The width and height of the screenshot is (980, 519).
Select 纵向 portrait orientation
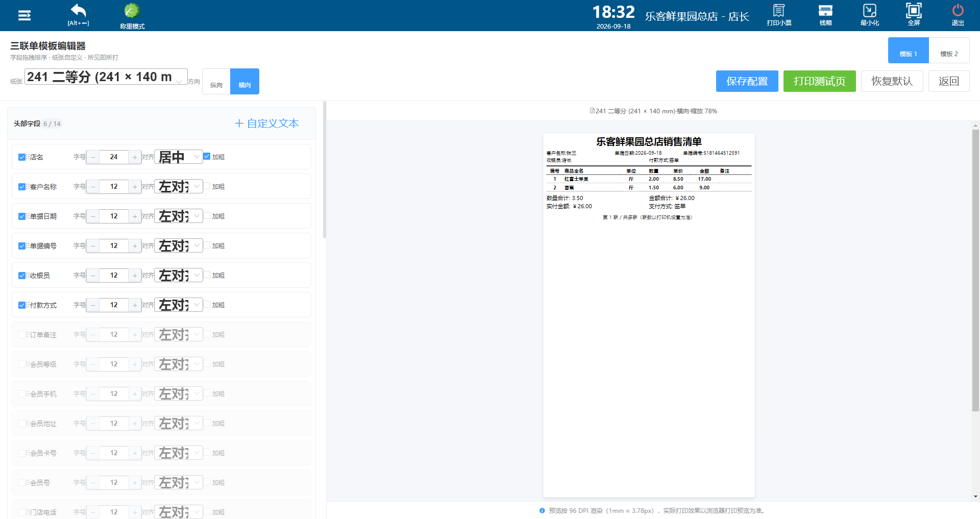[216, 82]
